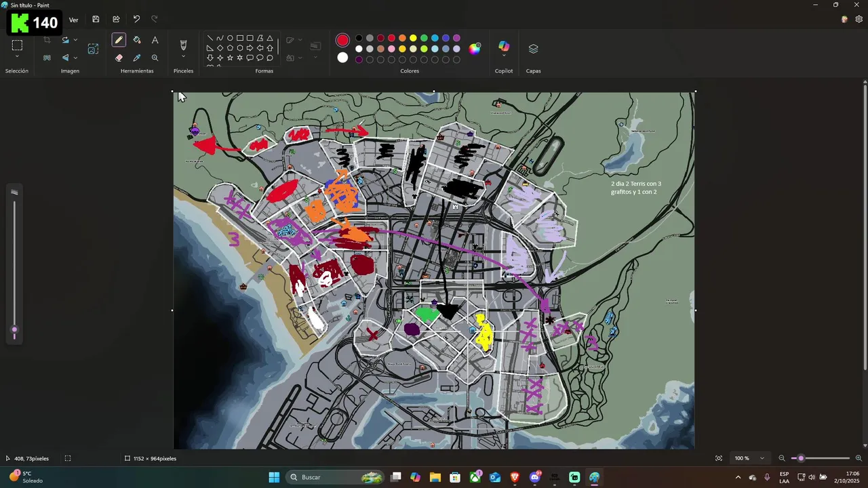Select the Brushes (Pinceles) tool icon
Image resolution: width=868 pixels, height=488 pixels.
pos(183,45)
